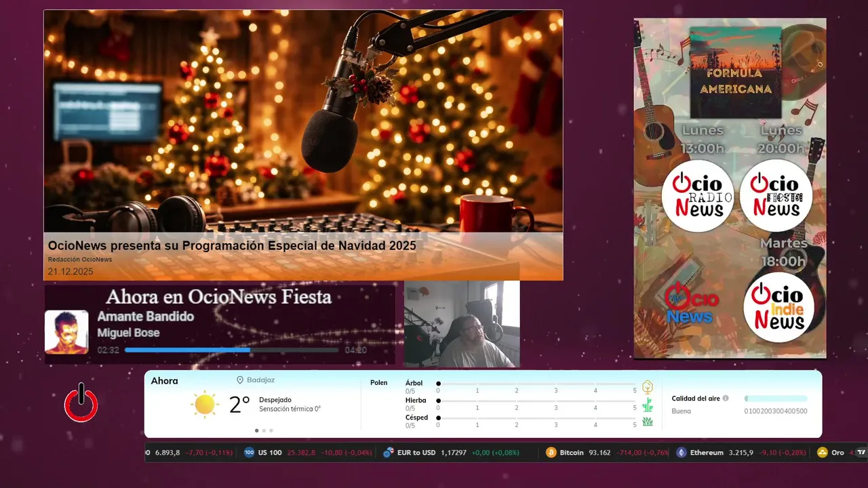Click the red power logo icon

pyautogui.click(x=81, y=403)
